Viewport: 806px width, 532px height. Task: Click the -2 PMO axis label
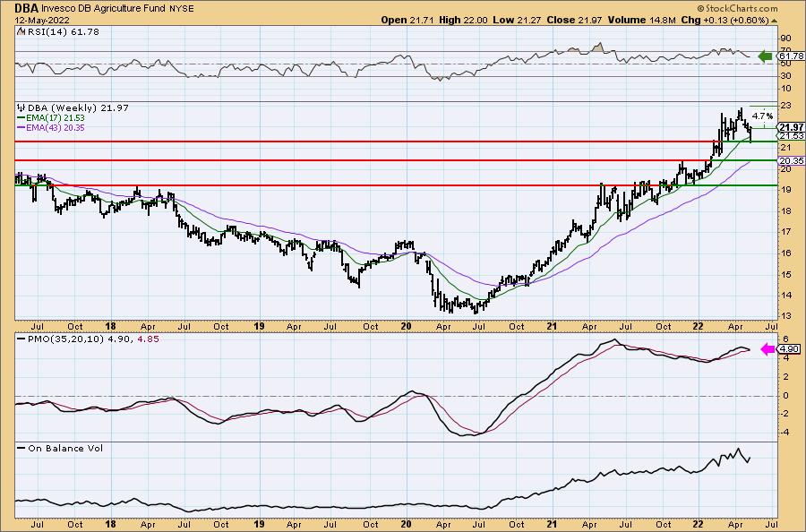784,414
